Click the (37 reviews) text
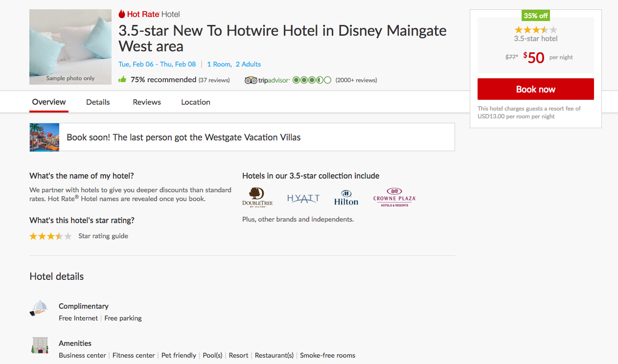 click(x=214, y=80)
